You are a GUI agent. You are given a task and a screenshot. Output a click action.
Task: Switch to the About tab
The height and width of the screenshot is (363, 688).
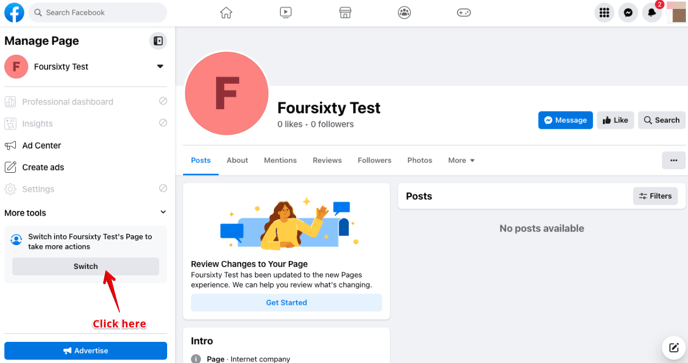point(237,161)
